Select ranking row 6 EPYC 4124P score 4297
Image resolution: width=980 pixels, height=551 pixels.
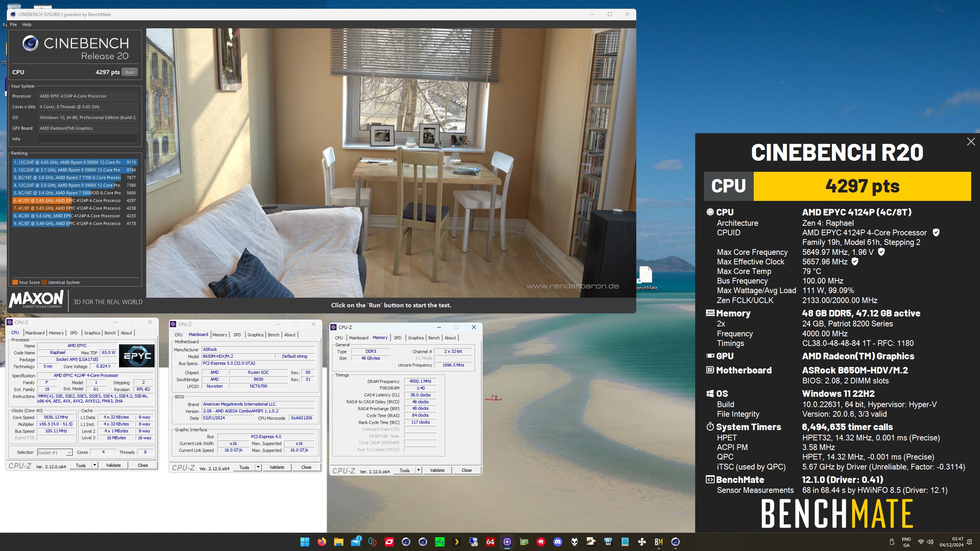coord(75,201)
